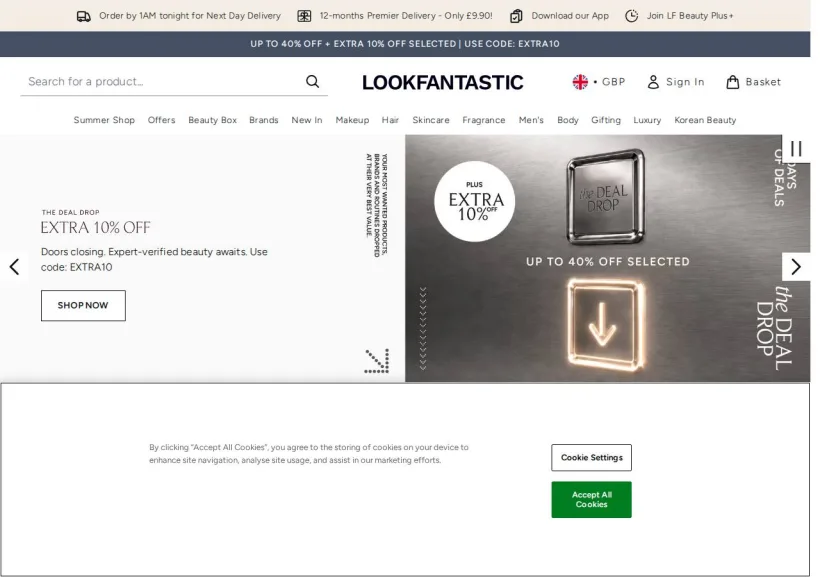Open the Summer Shop menu
This screenshot has width=820, height=577.
pos(104,120)
